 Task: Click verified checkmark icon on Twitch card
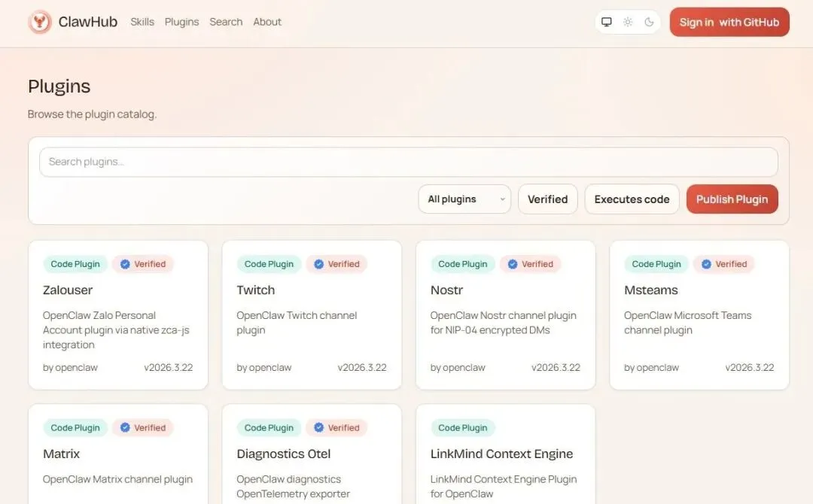pyautogui.click(x=319, y=264)
